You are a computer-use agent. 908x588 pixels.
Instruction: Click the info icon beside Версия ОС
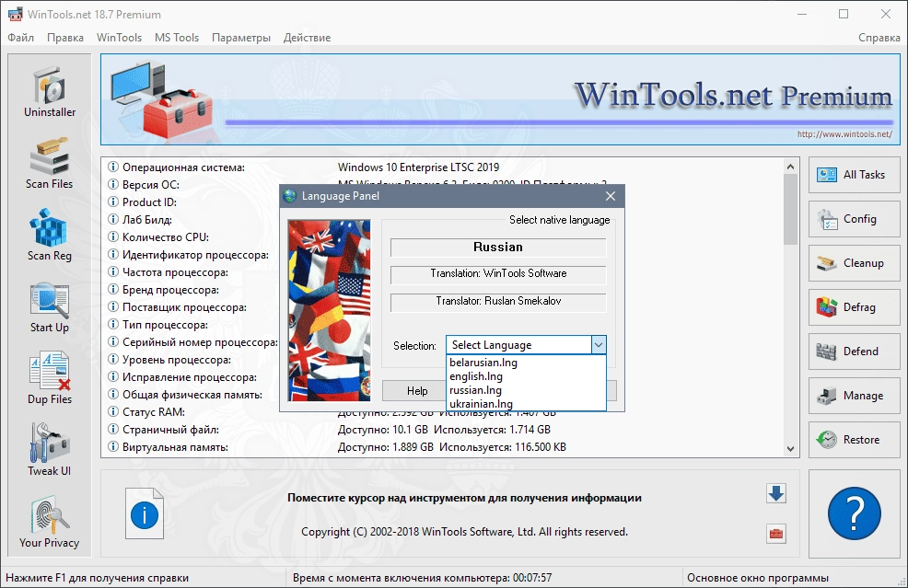pyautogui.click(x=113, y=185)
